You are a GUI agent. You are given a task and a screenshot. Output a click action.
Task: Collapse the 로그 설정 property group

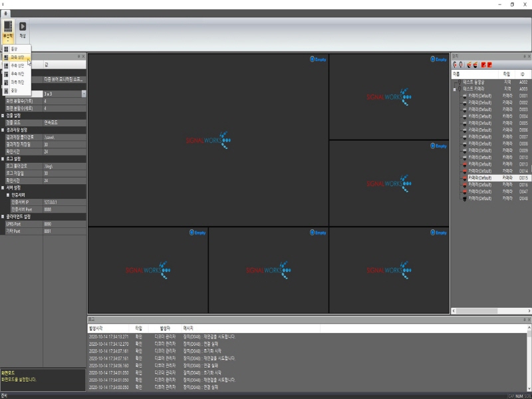(3, 159)
